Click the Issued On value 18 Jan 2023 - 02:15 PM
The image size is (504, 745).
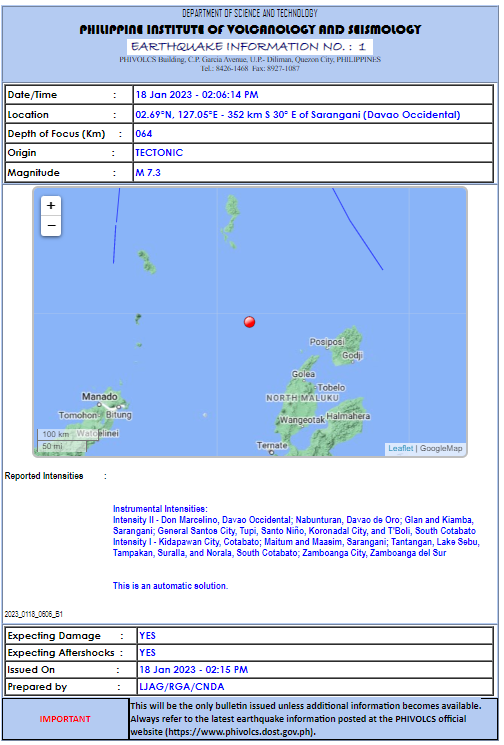193,669
